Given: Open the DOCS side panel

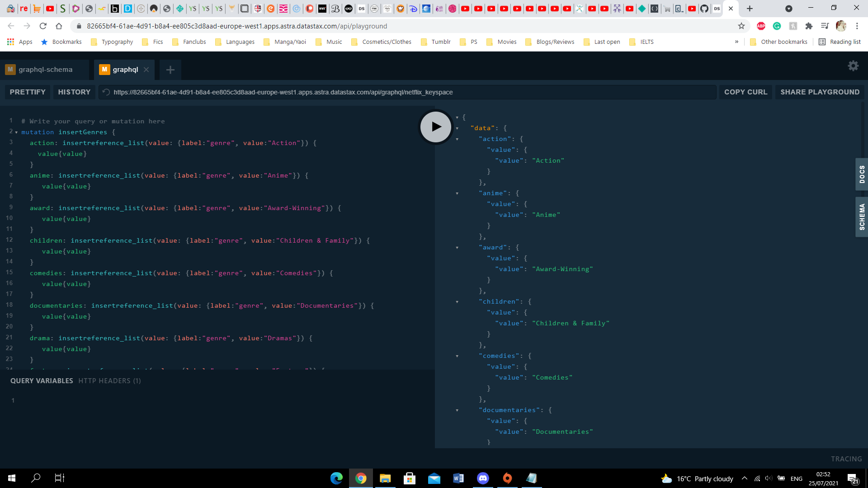Looking at the screenshot, I should (x=862, y=174).
